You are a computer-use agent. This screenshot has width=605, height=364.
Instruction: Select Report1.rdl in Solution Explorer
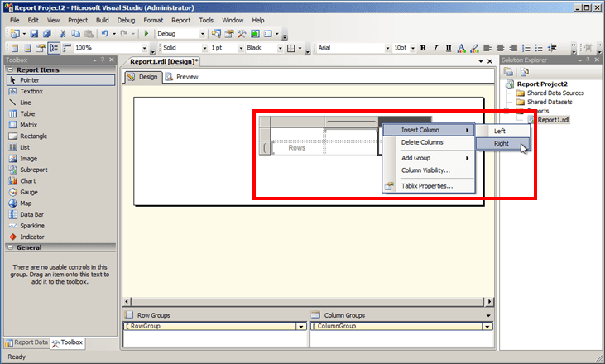[x=553, y=120]
